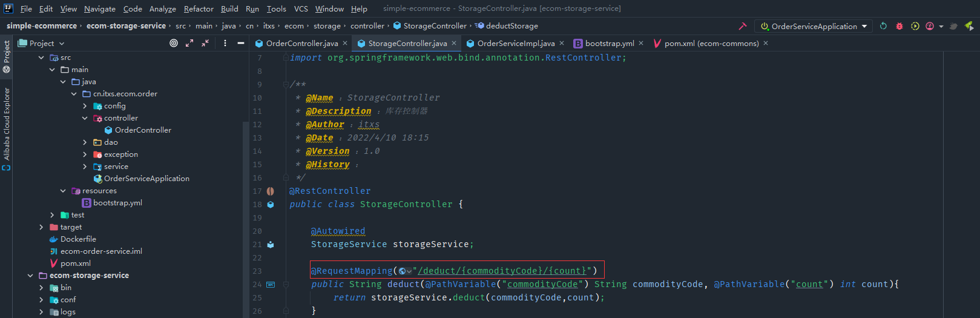The height and width of the screenshot is (318, 980).
Task: Click the Profiler gauge icon
Action: tap(930, 26)
